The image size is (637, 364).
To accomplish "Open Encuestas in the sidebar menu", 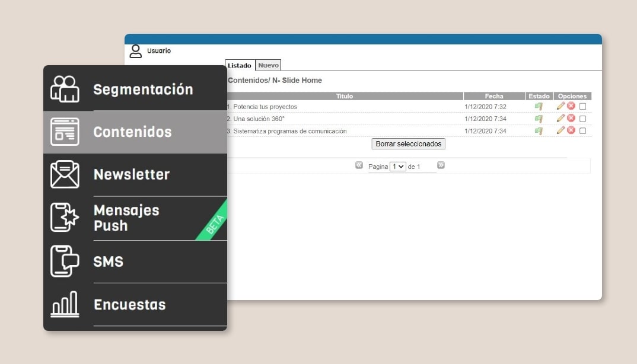I will [x=135, y=305].
